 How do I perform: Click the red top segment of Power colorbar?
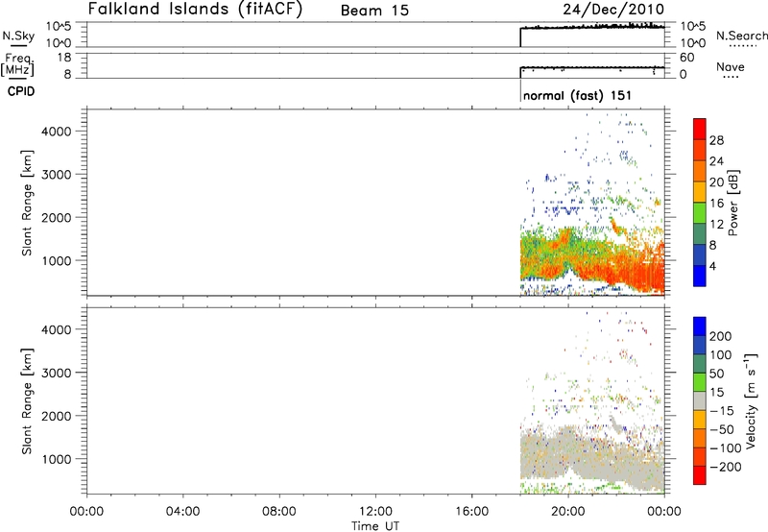pos(700,129)
